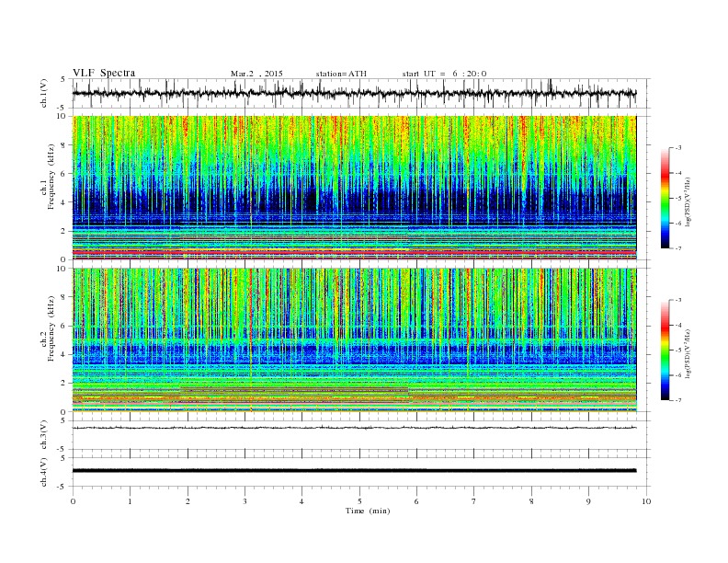728x563 pixels.
Task: Click time axis tick label "9"
Action: (x=588, y=501)
